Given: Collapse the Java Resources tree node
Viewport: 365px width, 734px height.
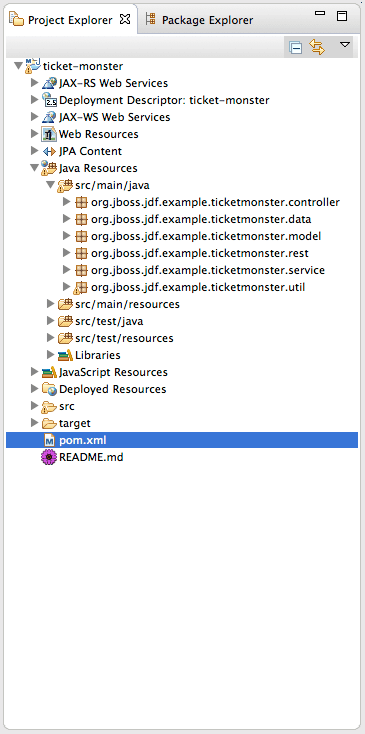Looking at the screenshot, I should tap(34, 168).
